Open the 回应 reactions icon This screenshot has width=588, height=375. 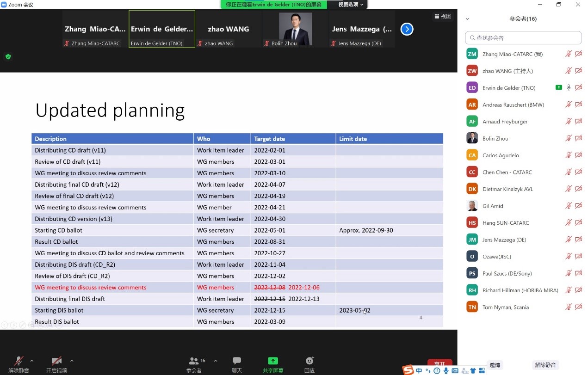point(309,361)
